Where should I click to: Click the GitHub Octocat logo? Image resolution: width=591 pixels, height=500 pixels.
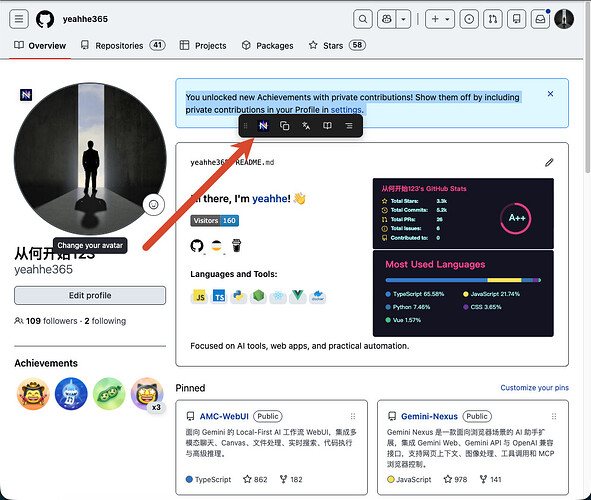click(x=45, y=19)
